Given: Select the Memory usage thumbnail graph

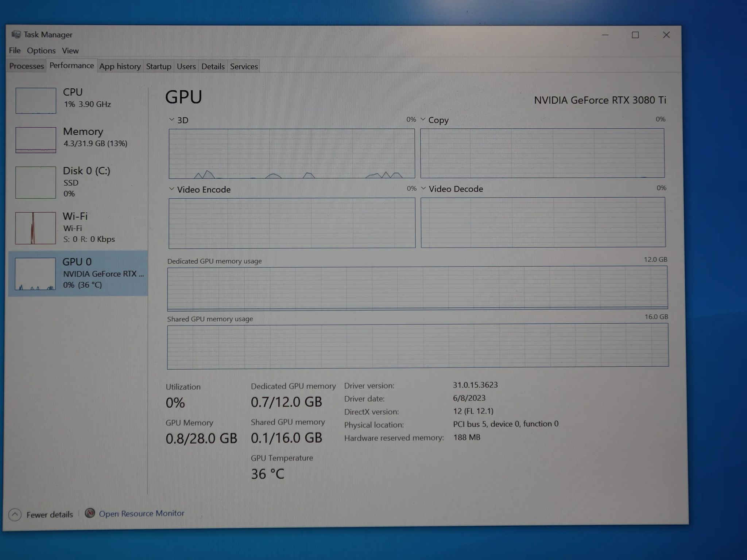Looking at the screenshot, I should tap(36, 140).
